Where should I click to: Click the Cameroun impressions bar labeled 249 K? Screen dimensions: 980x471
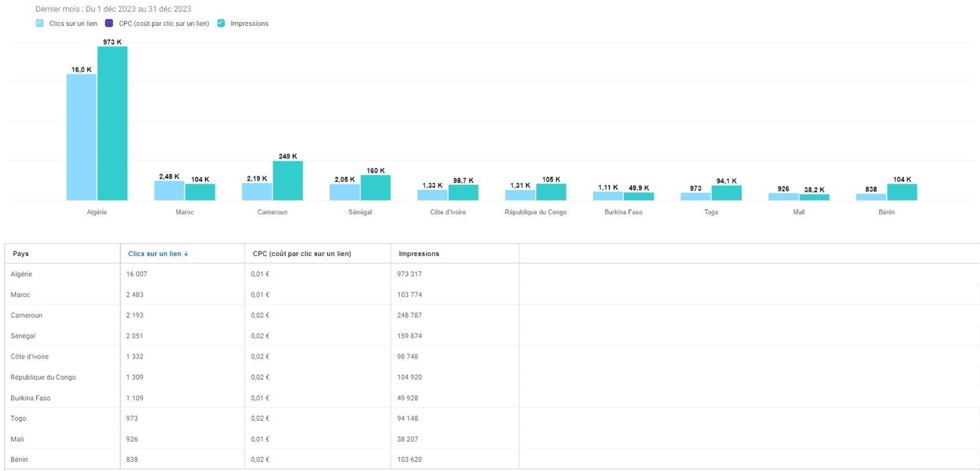[x=287, y=181]
